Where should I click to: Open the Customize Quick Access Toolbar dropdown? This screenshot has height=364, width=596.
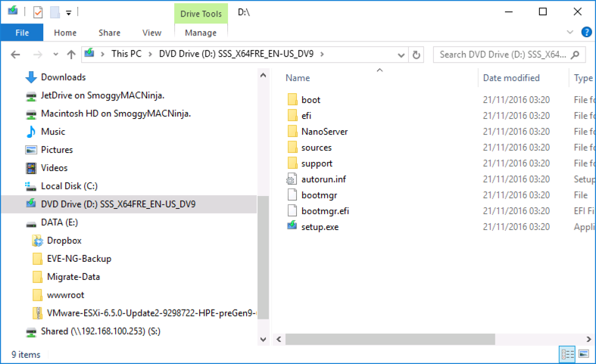click(x=68, y=13)
